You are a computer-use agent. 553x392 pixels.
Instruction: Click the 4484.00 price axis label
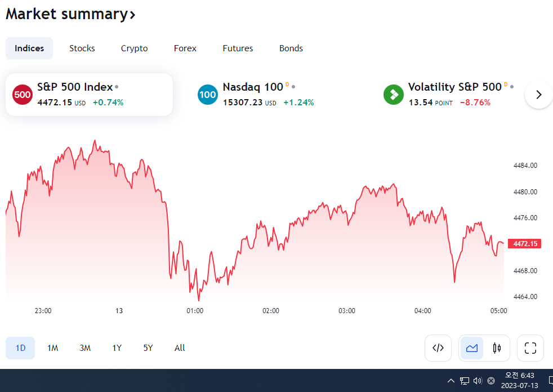tap(525, 166)
